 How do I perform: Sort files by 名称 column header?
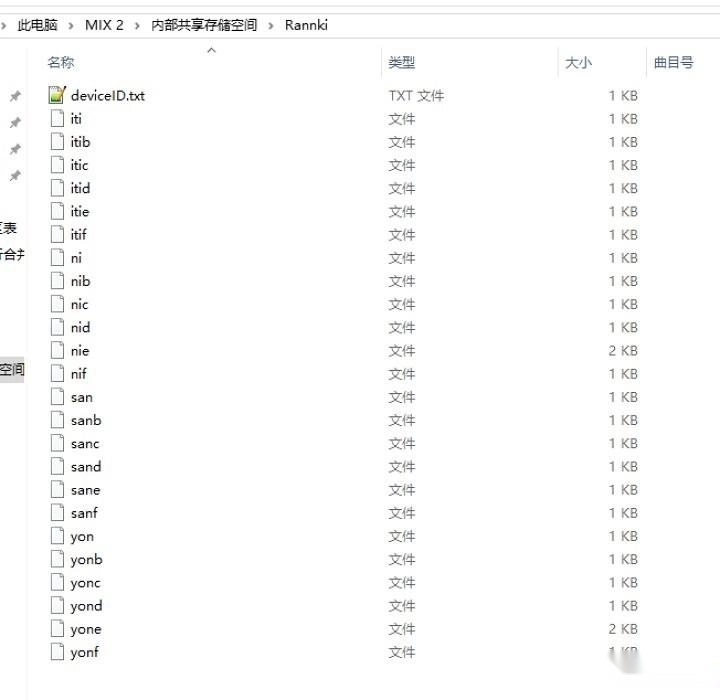click(61, 62)
